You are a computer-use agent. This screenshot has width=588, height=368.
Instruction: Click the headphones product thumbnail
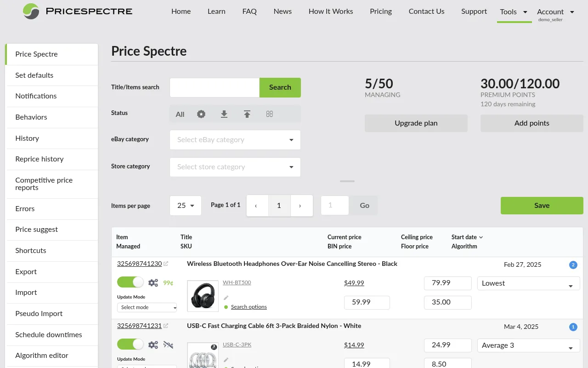(x=203, y=296)
